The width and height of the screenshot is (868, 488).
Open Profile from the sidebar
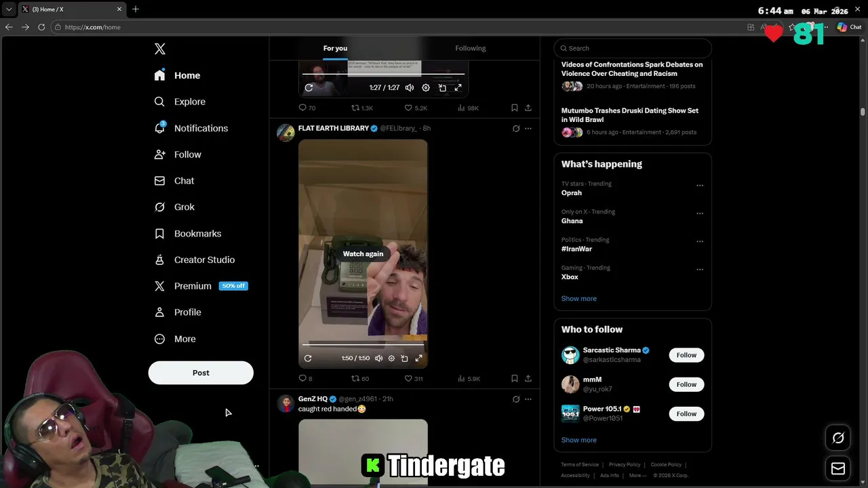click(178, 312)
